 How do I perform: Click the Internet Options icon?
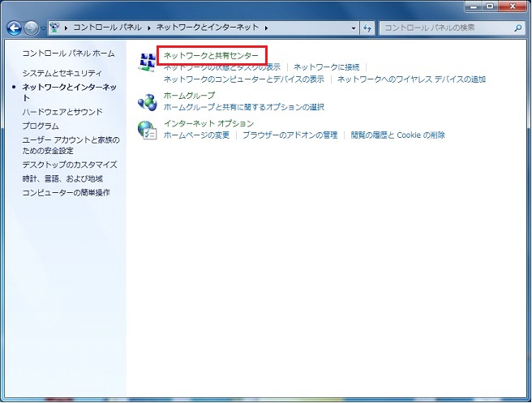(147, 130)
